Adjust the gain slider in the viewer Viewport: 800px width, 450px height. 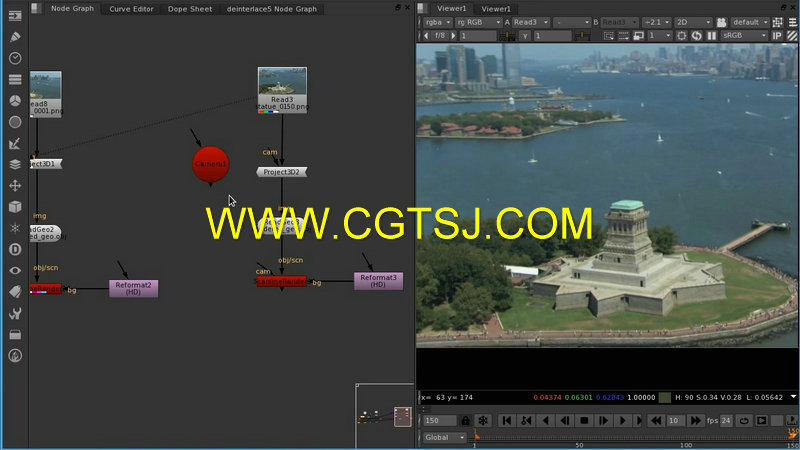click(x=507, y=36)
